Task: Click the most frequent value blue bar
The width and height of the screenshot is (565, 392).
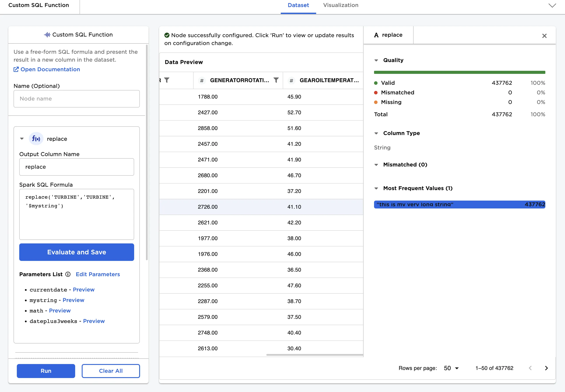Action: (x=459, y=204)
